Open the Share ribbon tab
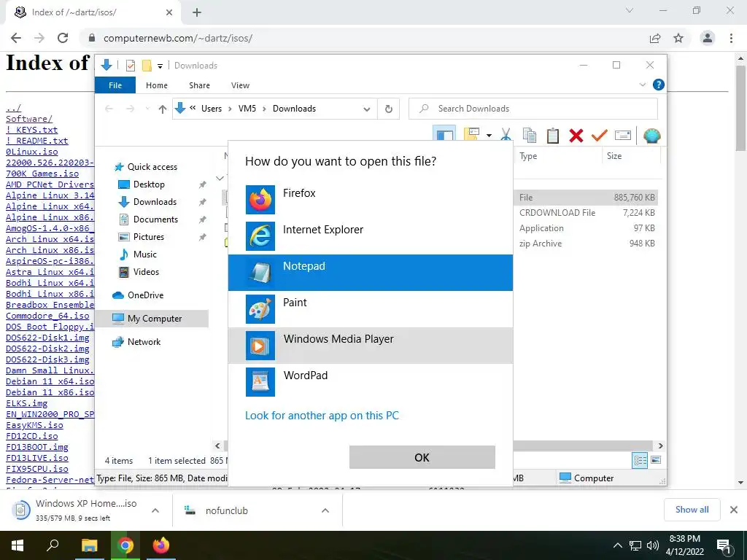This screenshot has width=747, height=560. (x=199, y=85)
